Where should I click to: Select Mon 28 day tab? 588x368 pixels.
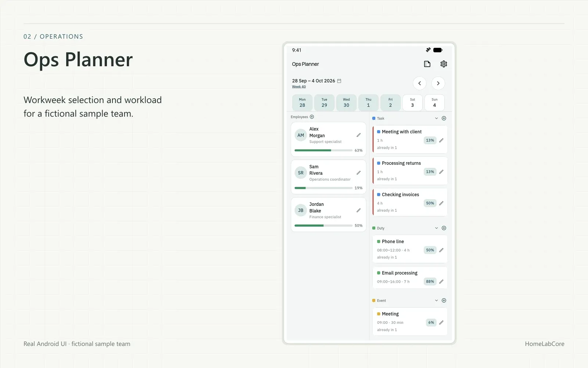302,103
